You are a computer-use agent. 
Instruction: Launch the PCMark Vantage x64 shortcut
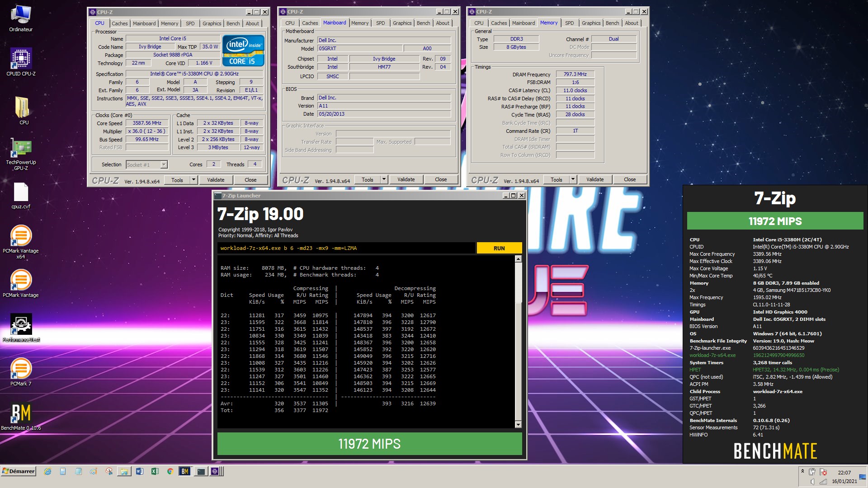21,242
